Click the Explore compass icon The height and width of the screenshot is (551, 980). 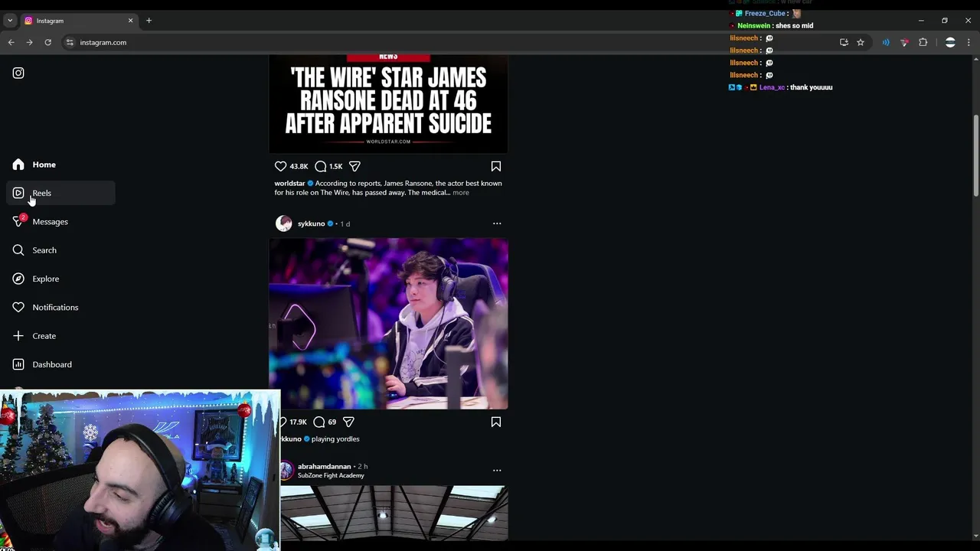point(18,279)
